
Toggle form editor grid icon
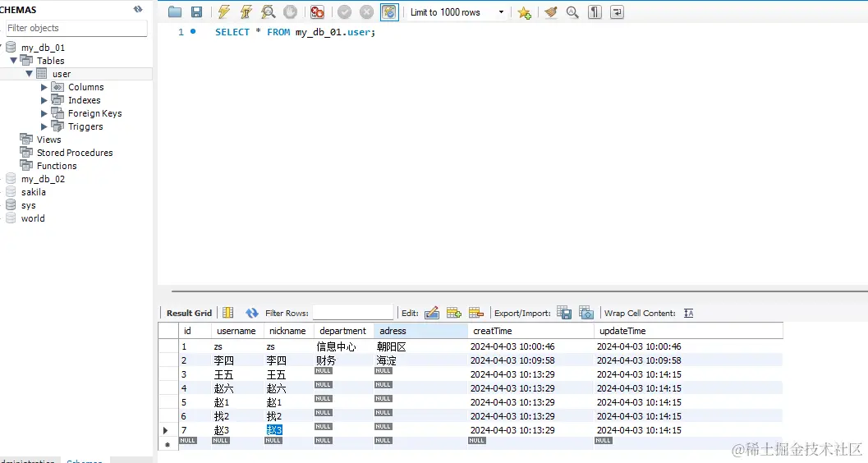pos(227,313)
